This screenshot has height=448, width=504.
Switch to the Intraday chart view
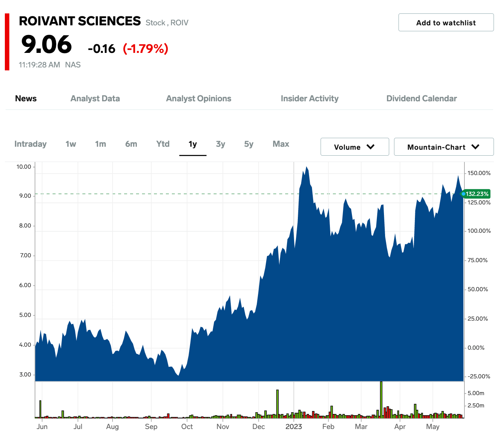(30, 144)
